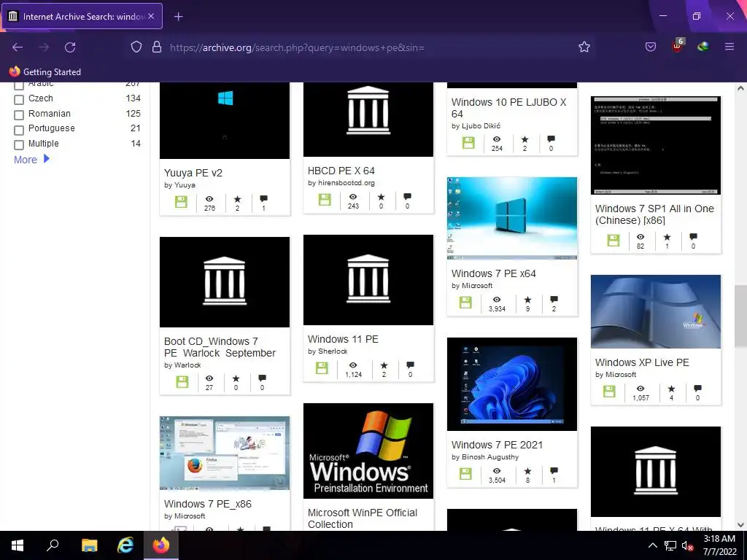Open Windows 7 PE_x86 title

208,504
